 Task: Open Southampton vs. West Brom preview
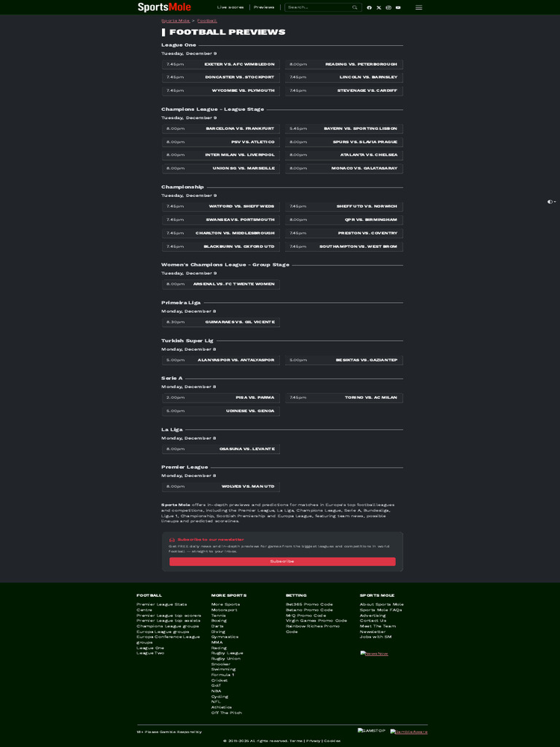(344, 247)
